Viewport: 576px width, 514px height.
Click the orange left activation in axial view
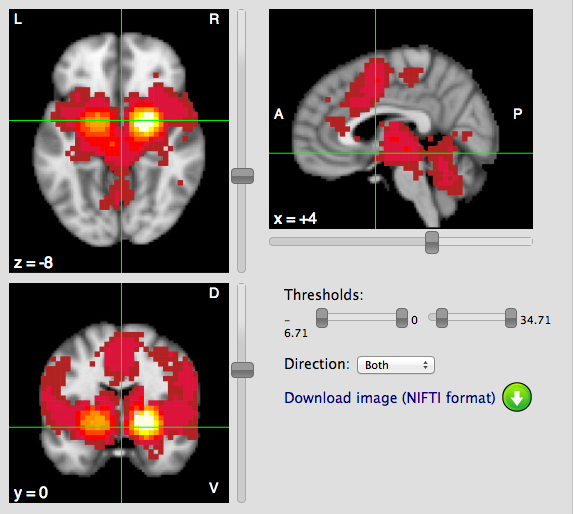pyautogui.click(x=95, y=124)
